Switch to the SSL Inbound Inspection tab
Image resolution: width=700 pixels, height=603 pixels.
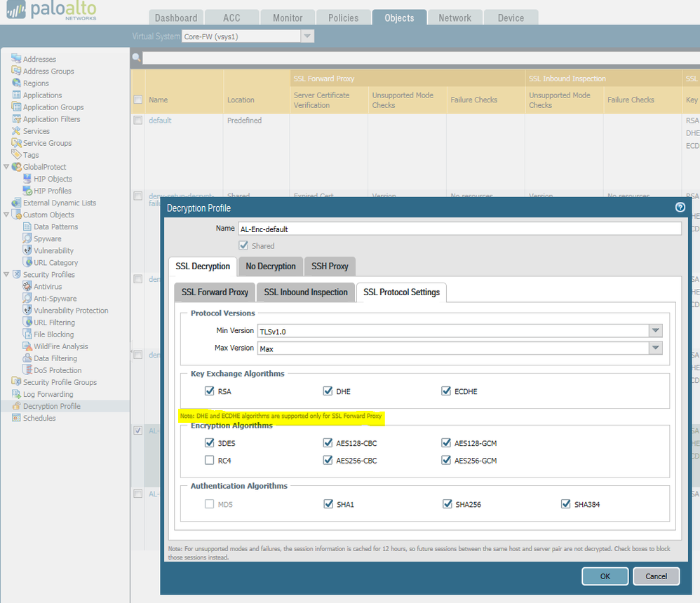(x=306, y=292)
